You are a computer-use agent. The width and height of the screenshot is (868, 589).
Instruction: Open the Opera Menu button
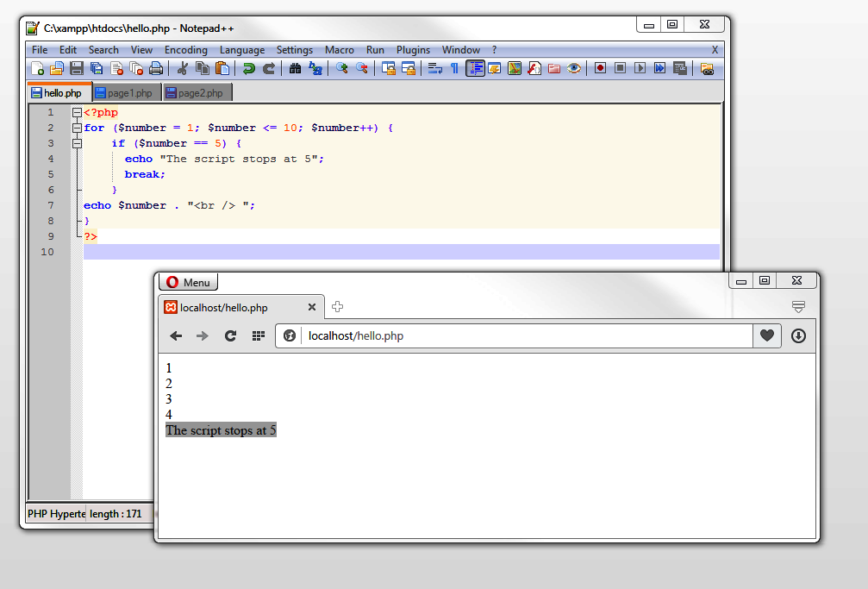click(x=188, y=282)
